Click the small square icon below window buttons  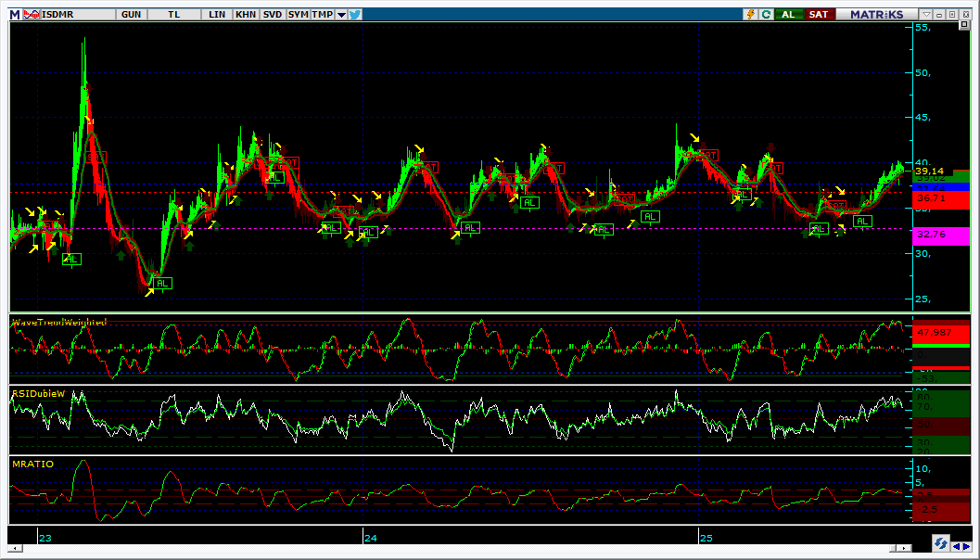pyautogui.click(x=963, y=25)
